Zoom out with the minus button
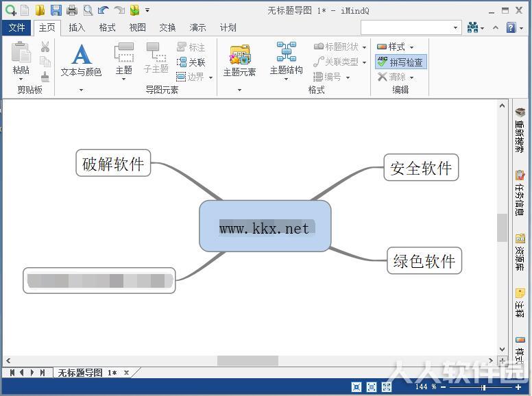532x396 pixels. click(443, 387)
